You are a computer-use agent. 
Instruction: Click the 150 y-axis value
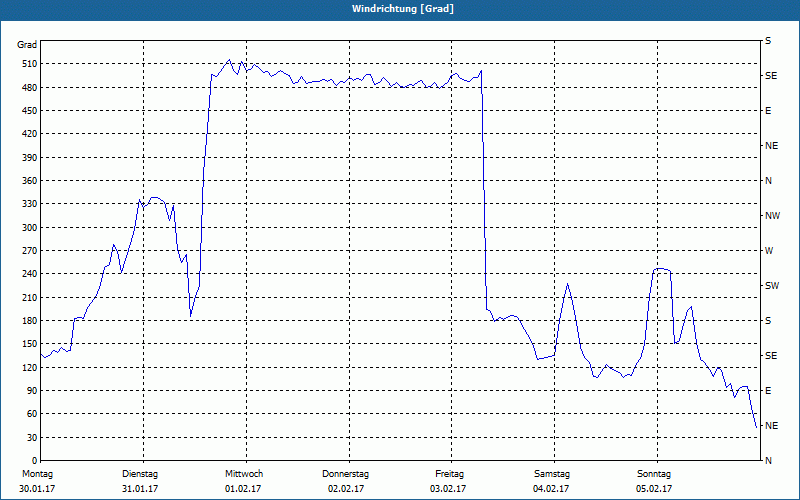[x=30, y=344]
